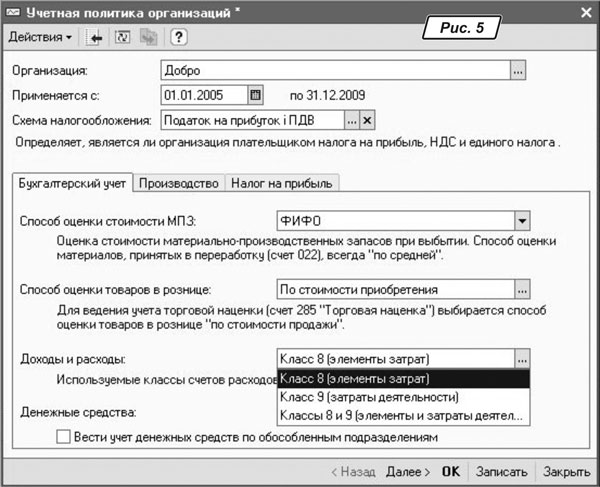
Task: Click the Организация input field containing Добро
Action: click(x=333, y=71)
